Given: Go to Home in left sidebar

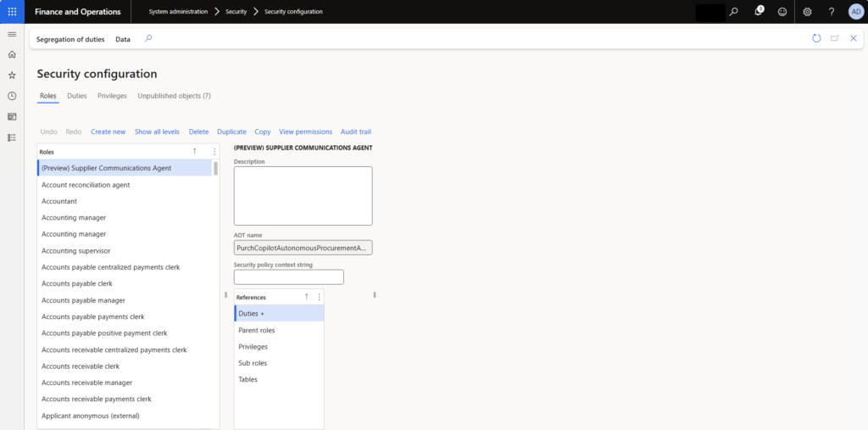Looking at the screenshot, I should click(12, 54).
